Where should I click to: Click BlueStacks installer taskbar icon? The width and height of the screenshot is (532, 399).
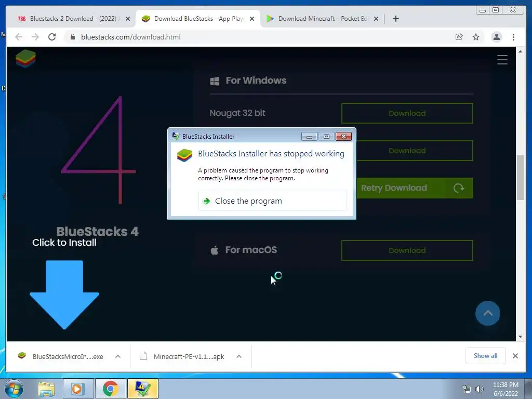point(142,389)
